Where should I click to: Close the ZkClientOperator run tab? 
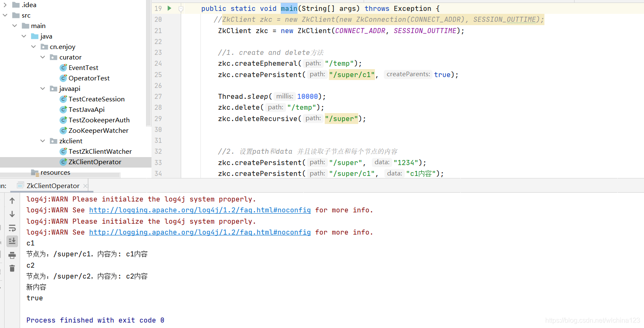[x=85, y=186]
